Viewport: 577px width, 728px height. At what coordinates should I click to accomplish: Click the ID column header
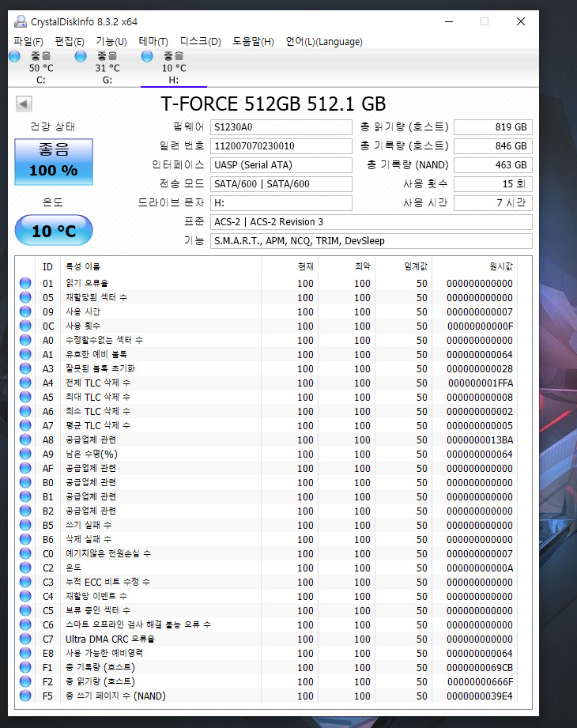point(47,266)
